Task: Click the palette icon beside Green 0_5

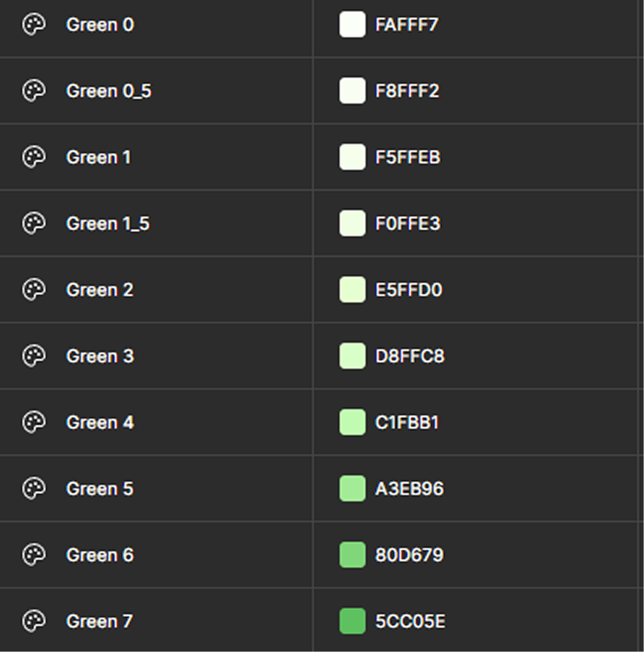Action: click(x=34, y=91)
